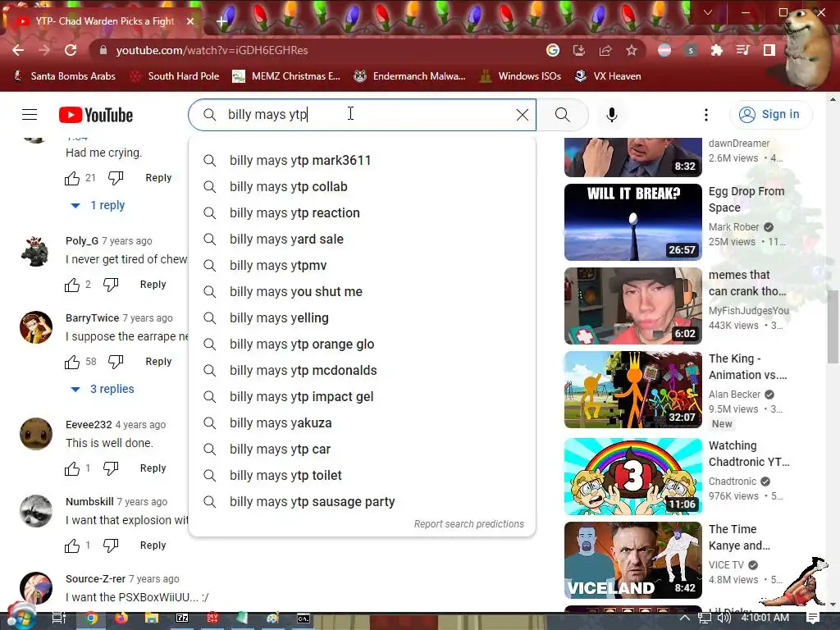The height and width of the screenshot is (630, 840).
Task: Open BarryTwice channel name
Action: (92, 317)
